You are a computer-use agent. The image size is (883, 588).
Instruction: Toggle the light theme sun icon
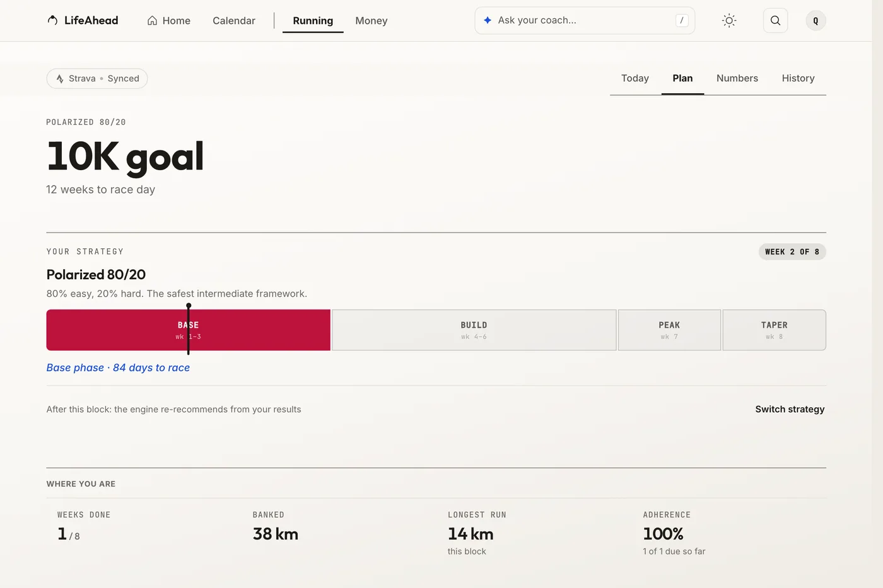tap(729, 21)
